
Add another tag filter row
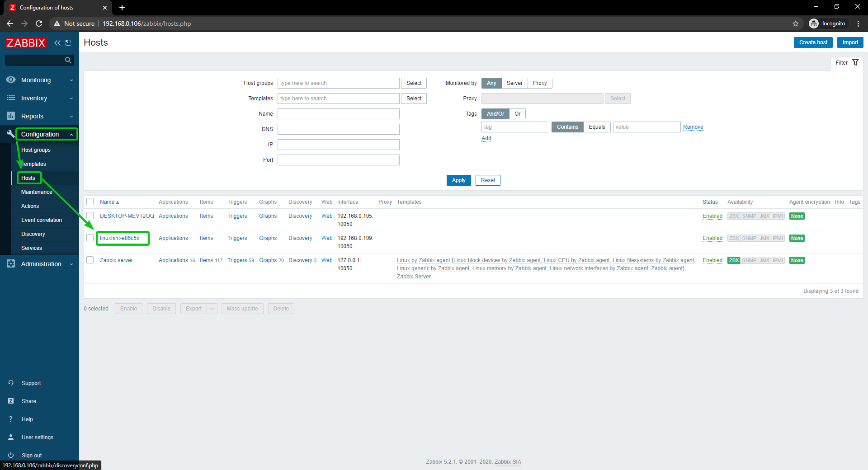point(486,138)
